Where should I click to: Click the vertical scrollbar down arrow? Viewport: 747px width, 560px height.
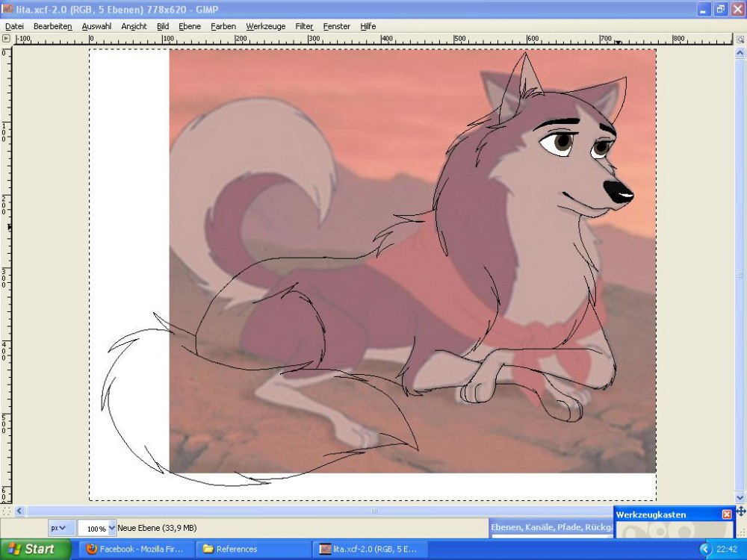click(740, 497)
